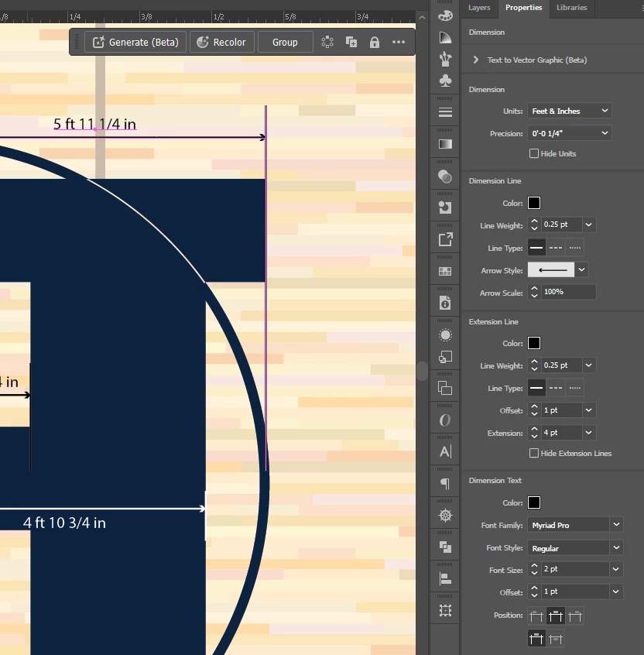Screen dimensions: 644x655
Task: Open the Brushes panel icon
Action: 445,59
